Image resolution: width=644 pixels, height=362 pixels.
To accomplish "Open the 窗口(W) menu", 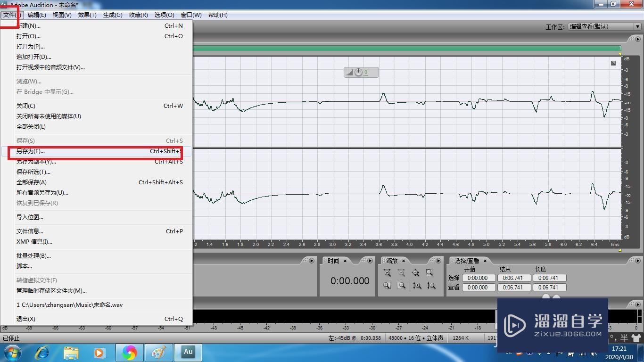I will pyautogui.click(x=191, y=15).
